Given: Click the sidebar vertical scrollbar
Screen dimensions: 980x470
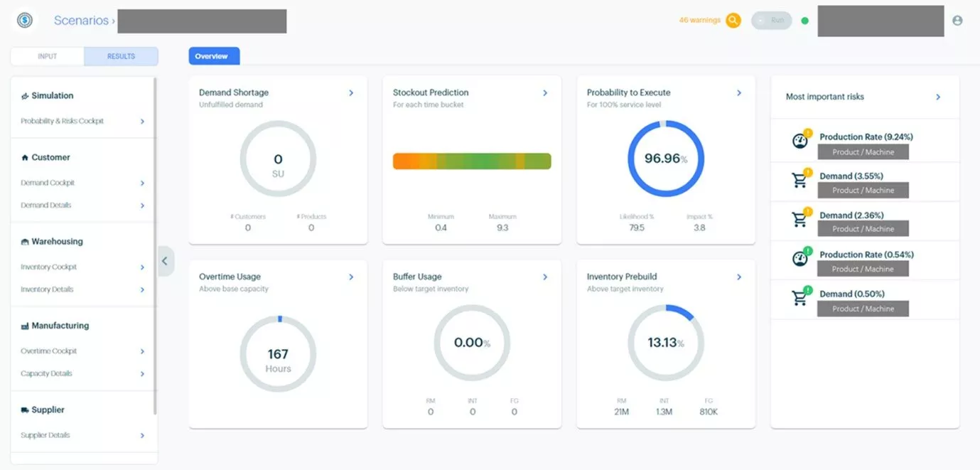Looking at the screenshot, I should 155,245.
